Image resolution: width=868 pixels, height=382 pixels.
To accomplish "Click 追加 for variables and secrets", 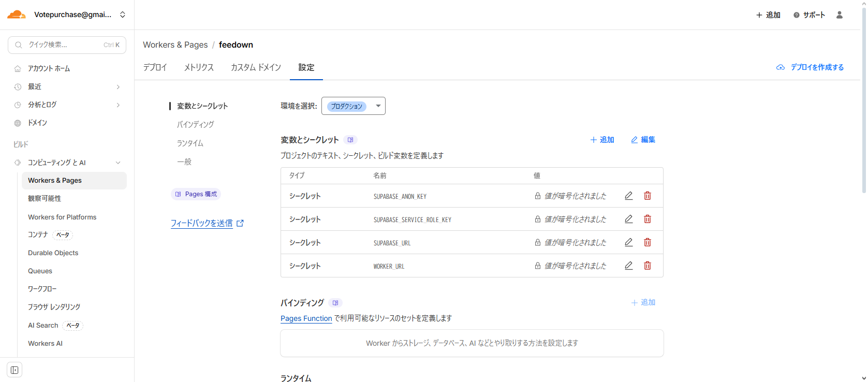I will coord(602,140).
